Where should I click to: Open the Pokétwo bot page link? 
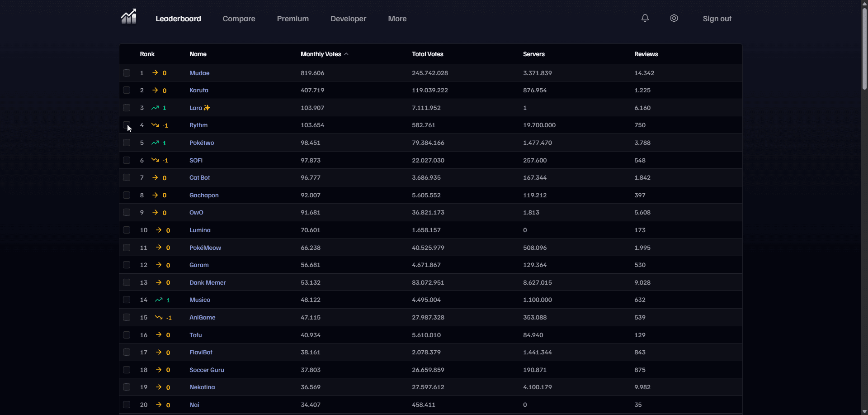202,143
